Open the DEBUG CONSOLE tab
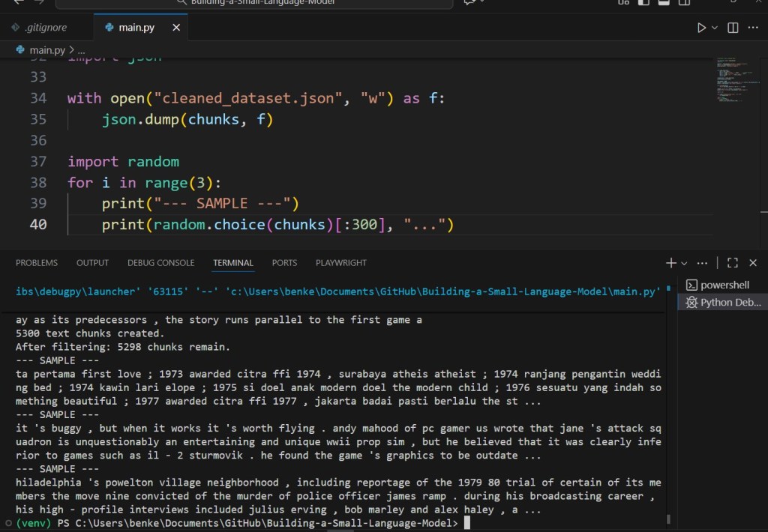 point(160,263)
